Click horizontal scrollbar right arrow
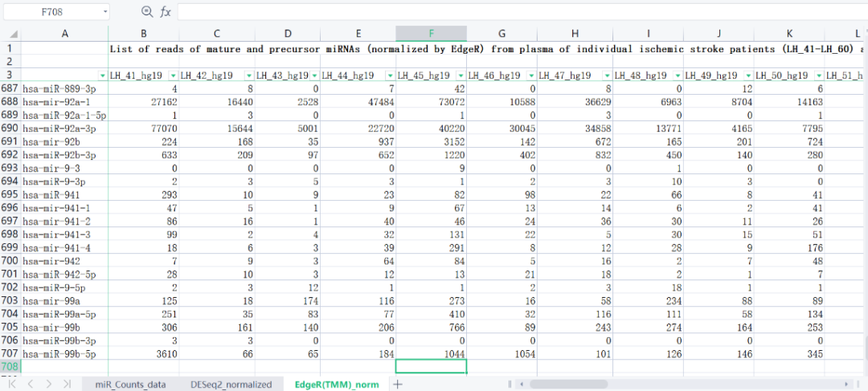Image resolution: width=868 pixels, height=391 pixels. 846,384
